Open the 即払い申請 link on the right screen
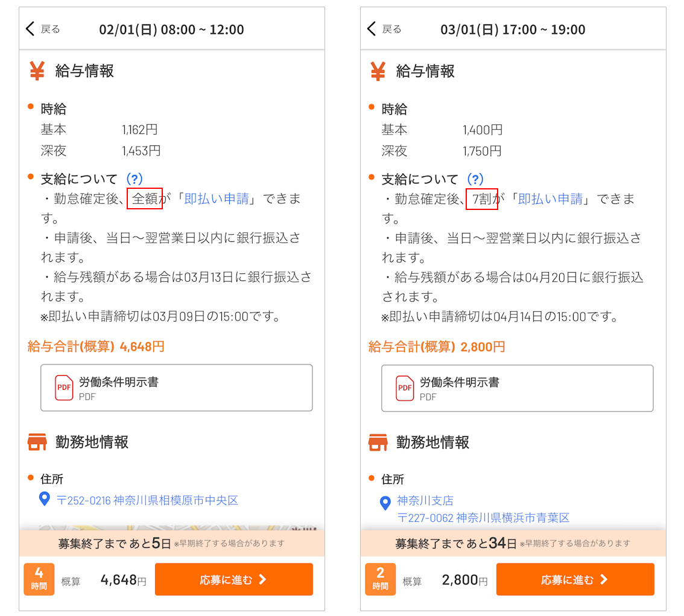This screenshot has width=684, height=616. coord(551,199)
